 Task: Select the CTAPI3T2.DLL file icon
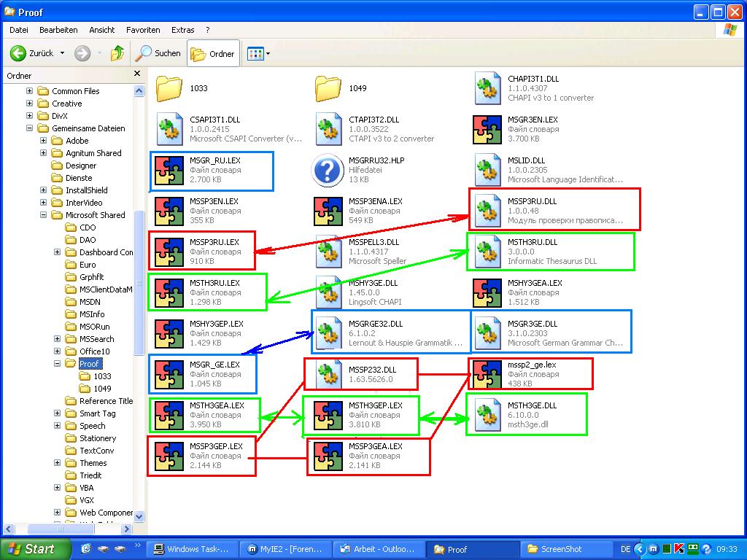pyautogui.click(x=329, y=129)
